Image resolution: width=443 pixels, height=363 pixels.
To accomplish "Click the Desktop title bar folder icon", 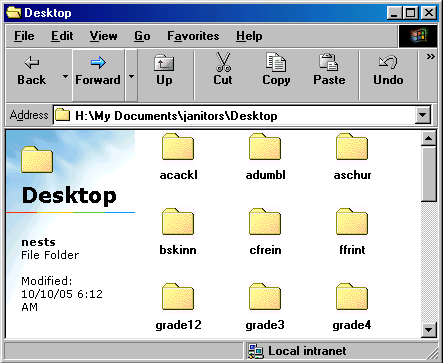I will pyautogui.click(x=14, y=13).
